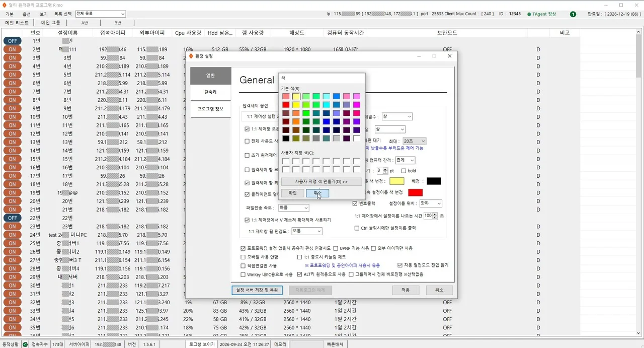Open the 설정이름 위치 좌하 dropdown
The image size is (644, 348).
tap(430, 203)
